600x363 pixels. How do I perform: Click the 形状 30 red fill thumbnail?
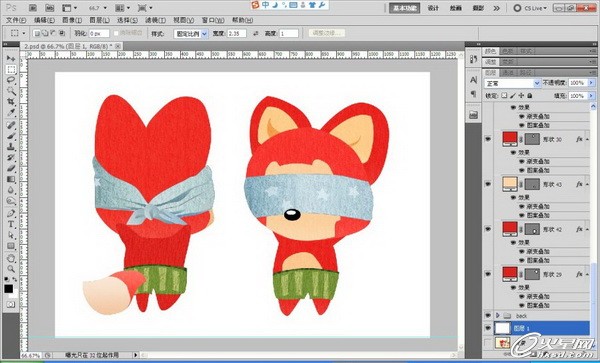510,138
